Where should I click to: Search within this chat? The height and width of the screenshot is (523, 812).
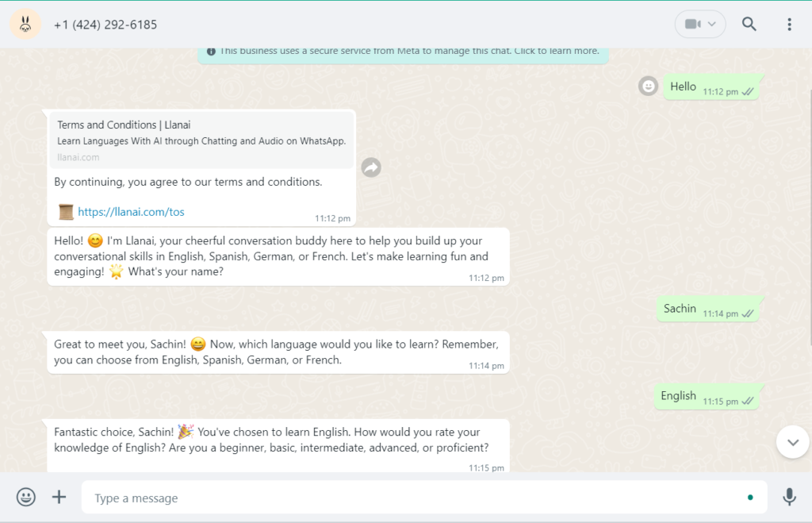click(x=749, y=24)
